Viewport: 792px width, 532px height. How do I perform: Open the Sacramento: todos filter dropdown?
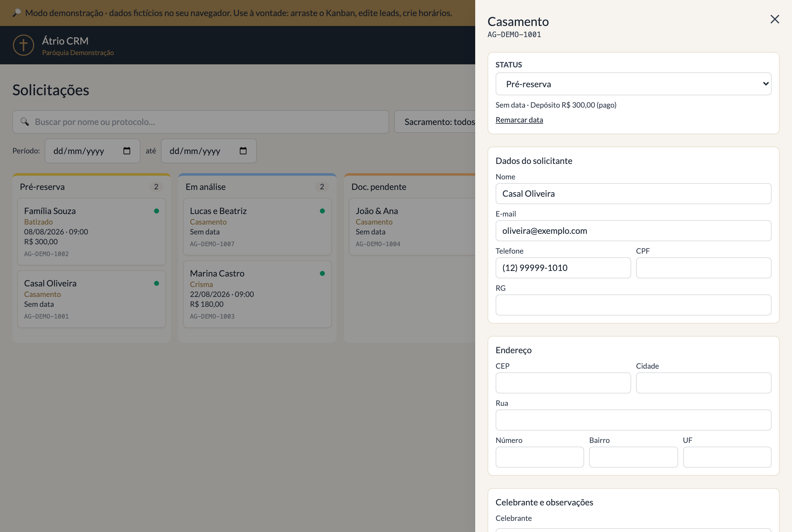pyautogui.click(x=435, y=122)
